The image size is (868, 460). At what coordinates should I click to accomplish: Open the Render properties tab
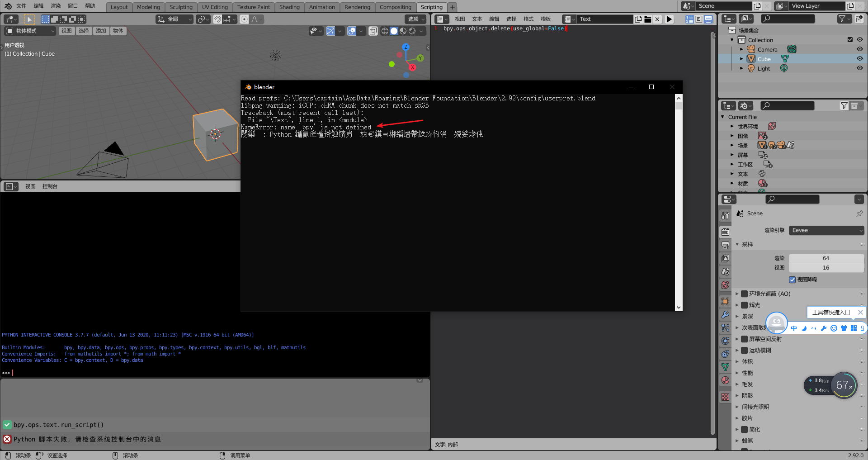click(725, 232)
